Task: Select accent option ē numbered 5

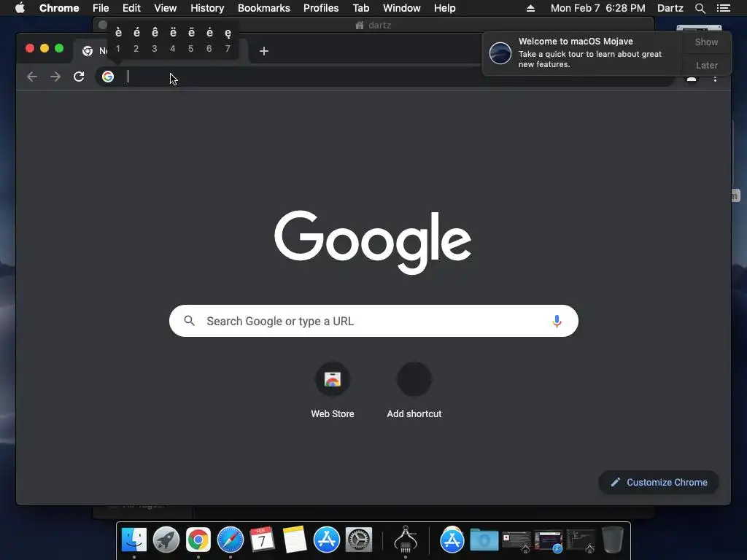Action: point(191,39)
